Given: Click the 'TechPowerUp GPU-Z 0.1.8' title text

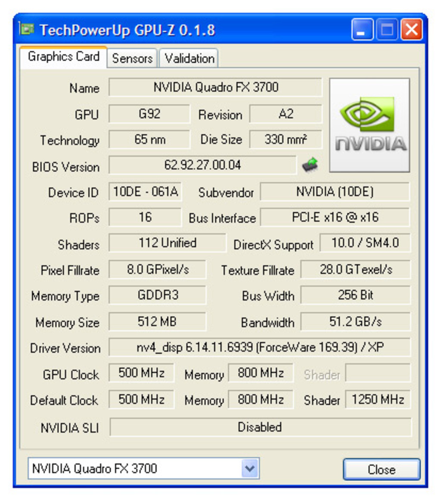Looking at the screenshot, I should click(x=127, y=30).
